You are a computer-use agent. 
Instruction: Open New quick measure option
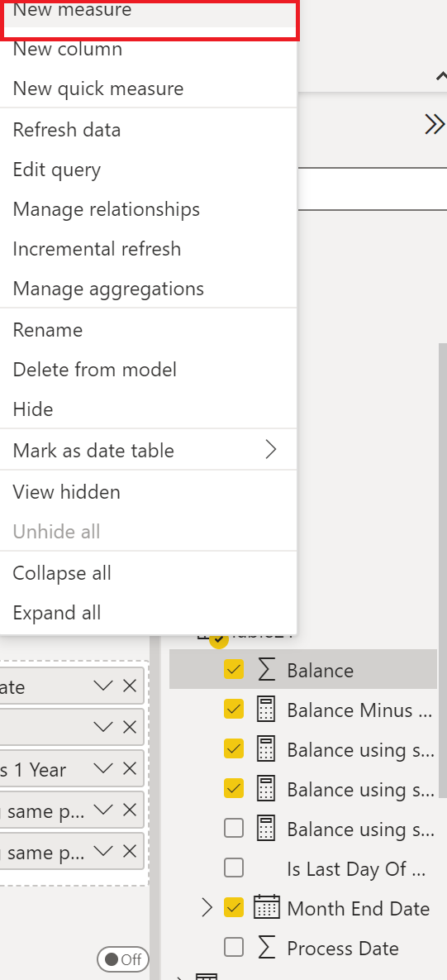[149, 88]
